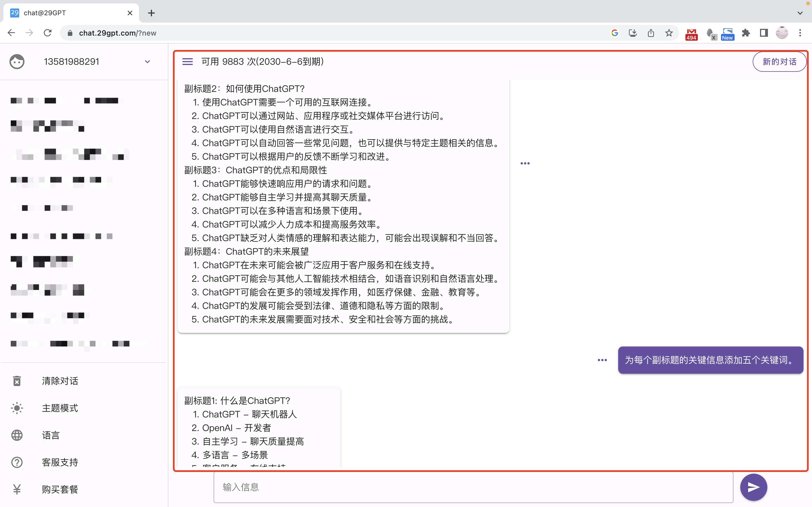812x507 pixels.
Task: Click the yen icon for 购买套餐
Action: [x=17, y=489]
